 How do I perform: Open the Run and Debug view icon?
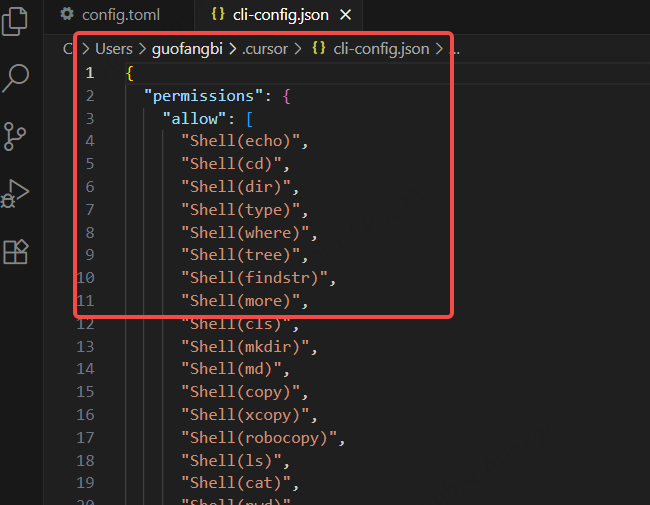click(x=15, y=194)
